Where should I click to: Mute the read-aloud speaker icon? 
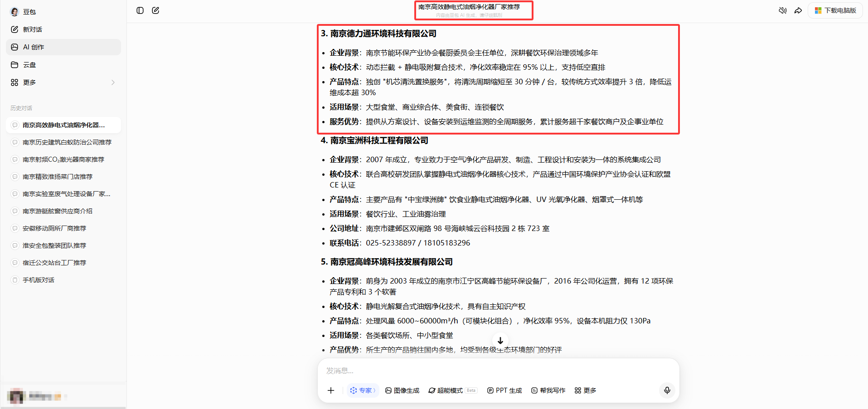783,10
